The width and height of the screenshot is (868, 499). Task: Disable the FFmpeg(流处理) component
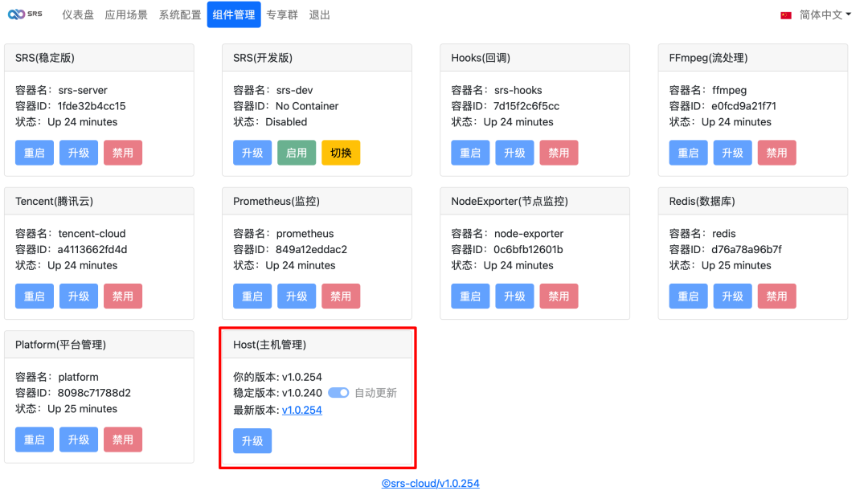tap(777, 153)
